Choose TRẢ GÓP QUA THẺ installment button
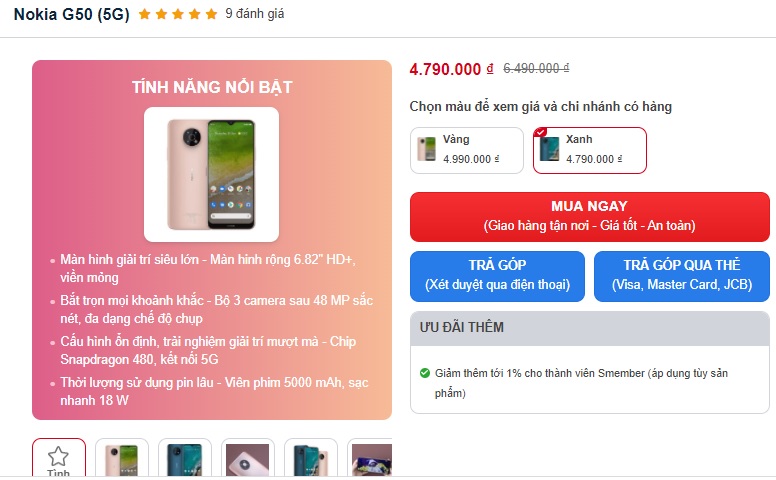This screenshot has height=480, width=776. [x=681, y=275]
